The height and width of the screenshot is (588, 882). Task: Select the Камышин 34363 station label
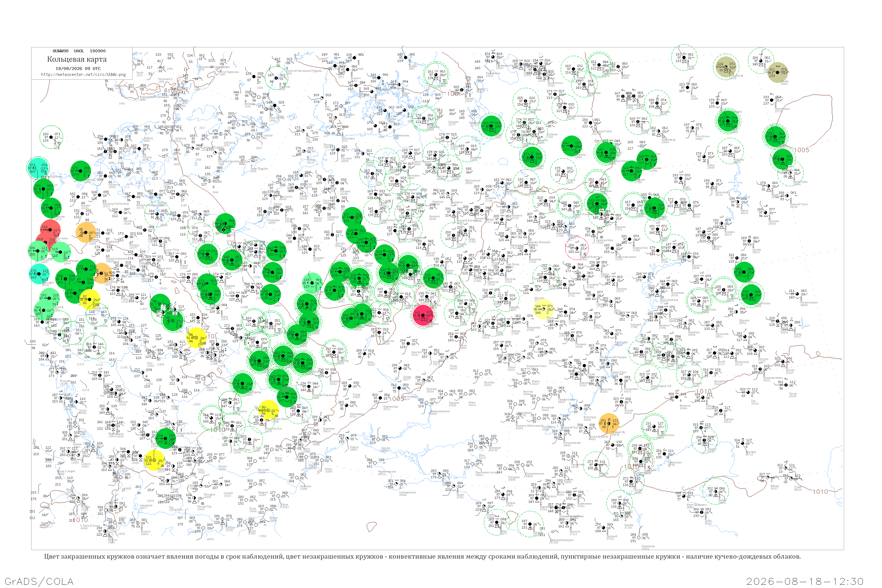tap(606, 390)
